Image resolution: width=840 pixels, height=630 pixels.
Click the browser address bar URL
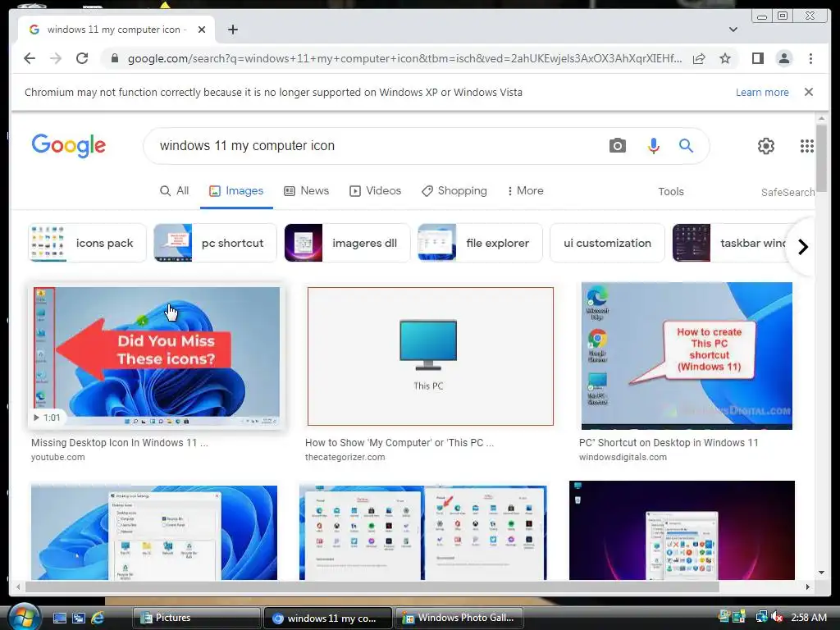404,58
